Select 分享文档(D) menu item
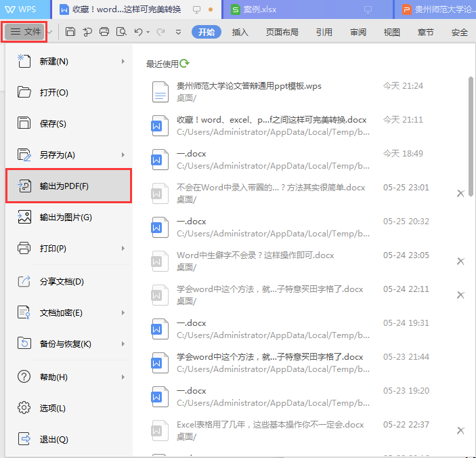 [68, 282]
